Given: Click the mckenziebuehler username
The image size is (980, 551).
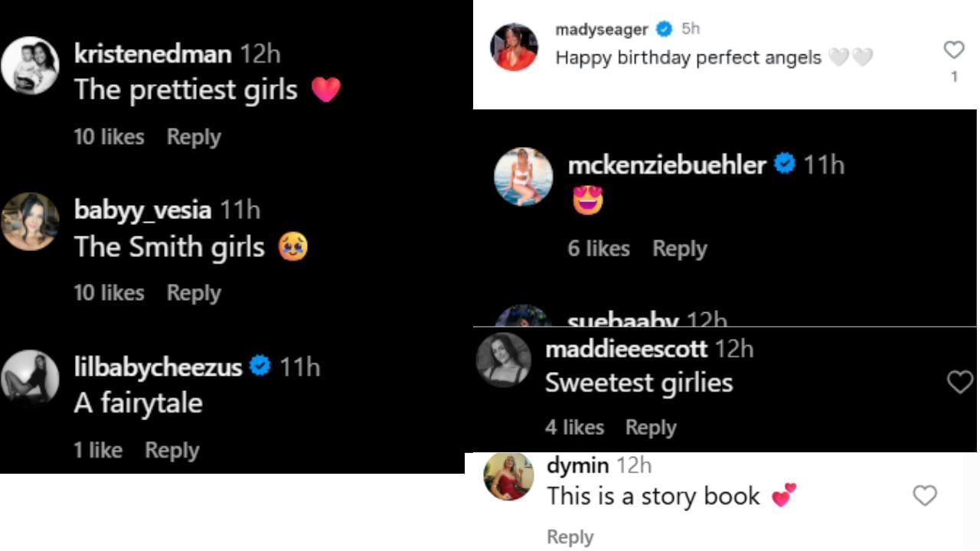Looking at the screenshot, I should [667, 165].
